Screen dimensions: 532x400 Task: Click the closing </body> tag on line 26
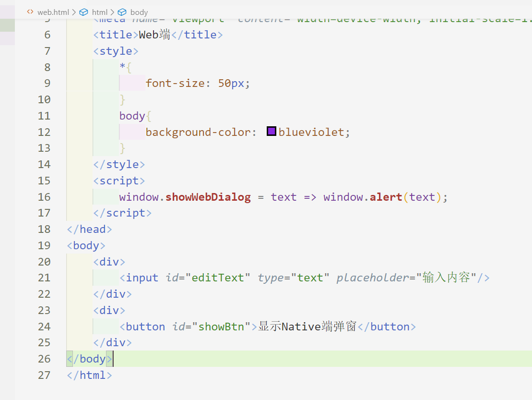89,359
